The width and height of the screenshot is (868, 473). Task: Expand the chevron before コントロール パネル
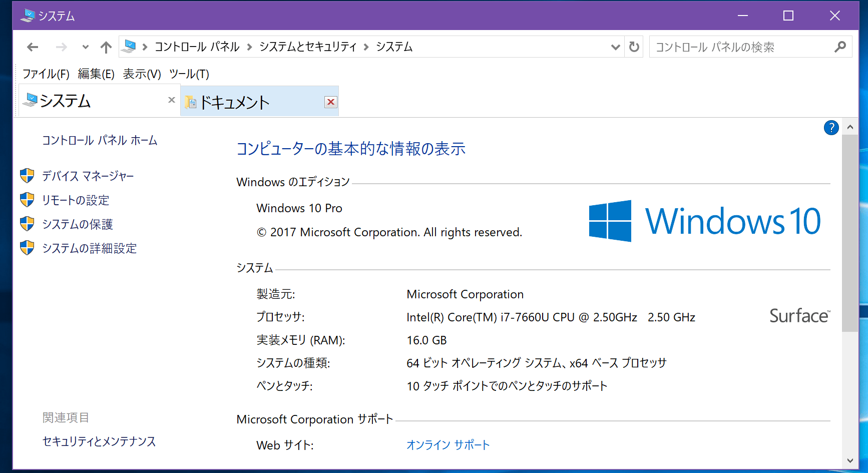(x=145, y=47)
